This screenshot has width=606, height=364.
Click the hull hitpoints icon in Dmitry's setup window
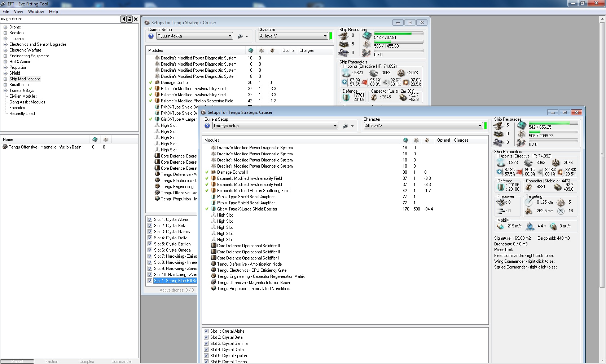click(x=556, y=163)
